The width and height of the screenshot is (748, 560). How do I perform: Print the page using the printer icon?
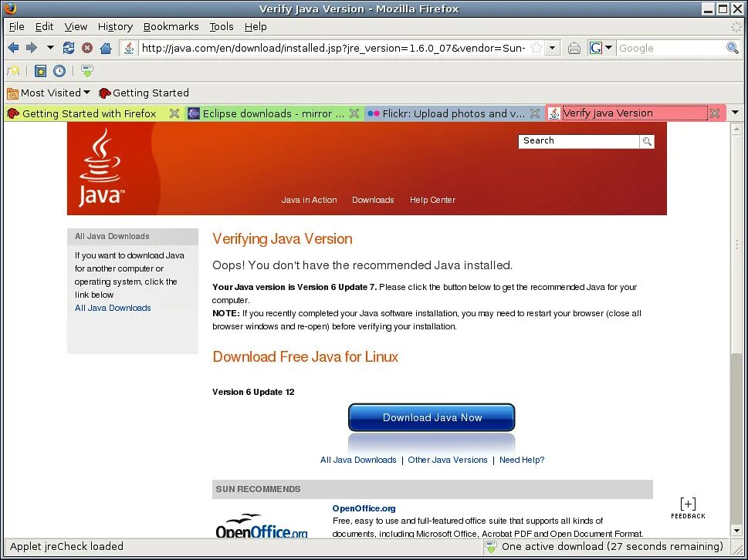[x=574, y=48]
